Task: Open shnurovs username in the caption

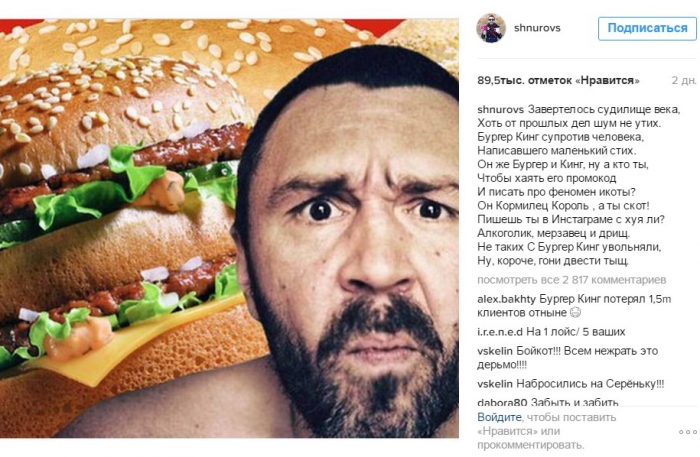Action: [x=500, y=109]
